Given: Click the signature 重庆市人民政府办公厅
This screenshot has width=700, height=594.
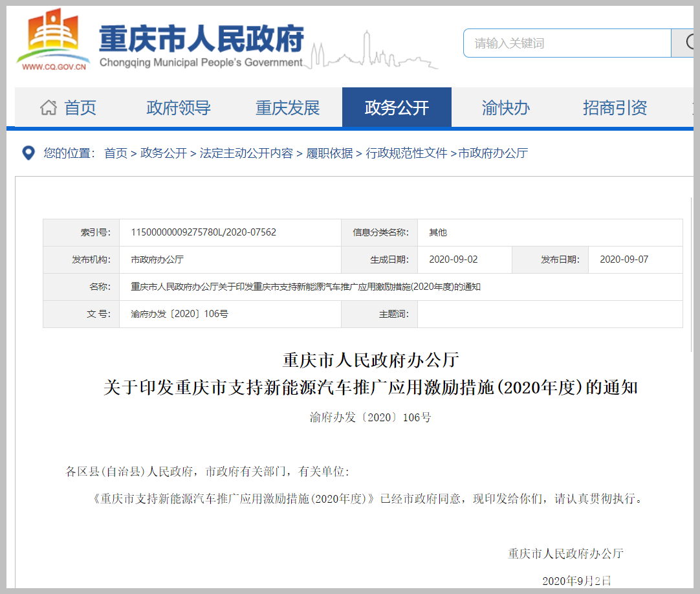Looking at the screenshot, I should (565, 554).
